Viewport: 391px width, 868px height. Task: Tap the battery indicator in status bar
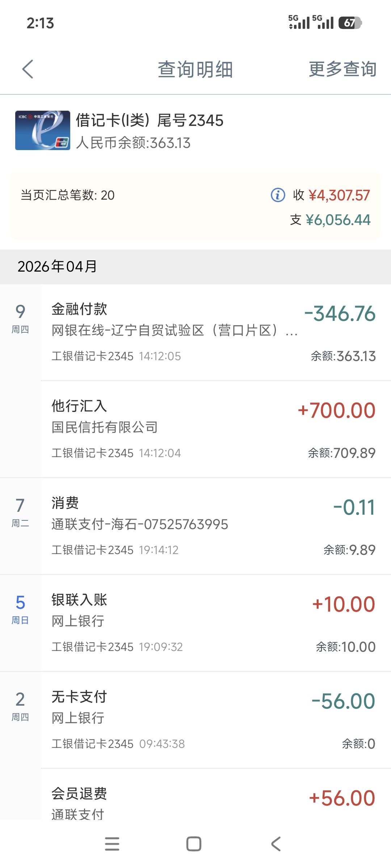tap(350, 23)
